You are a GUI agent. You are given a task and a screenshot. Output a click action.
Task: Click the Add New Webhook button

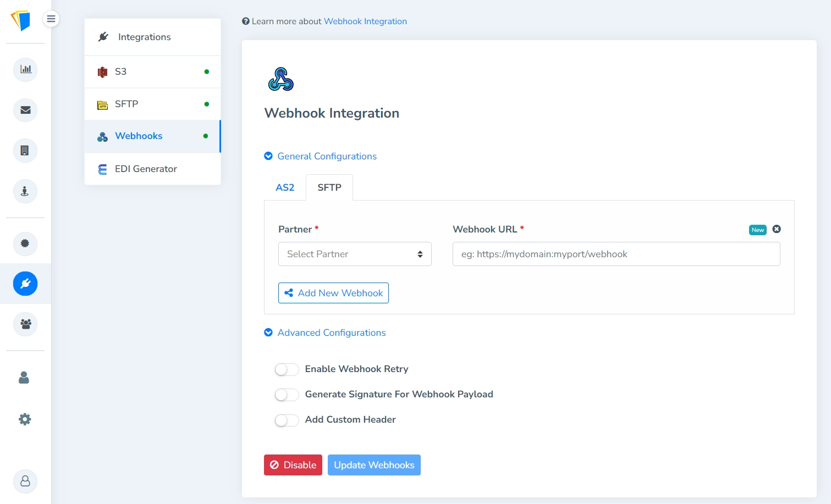click(x=333, y=293)
